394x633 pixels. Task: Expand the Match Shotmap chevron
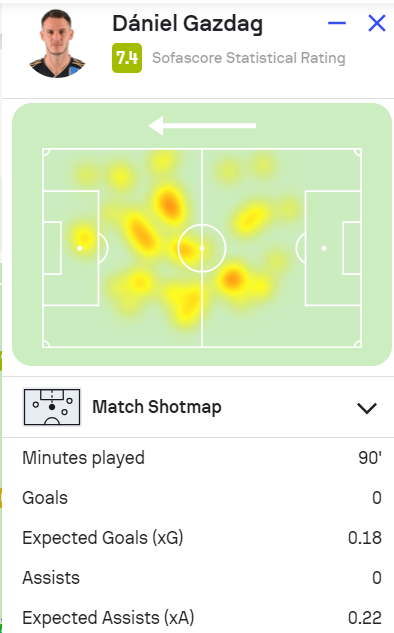(367, 408)
